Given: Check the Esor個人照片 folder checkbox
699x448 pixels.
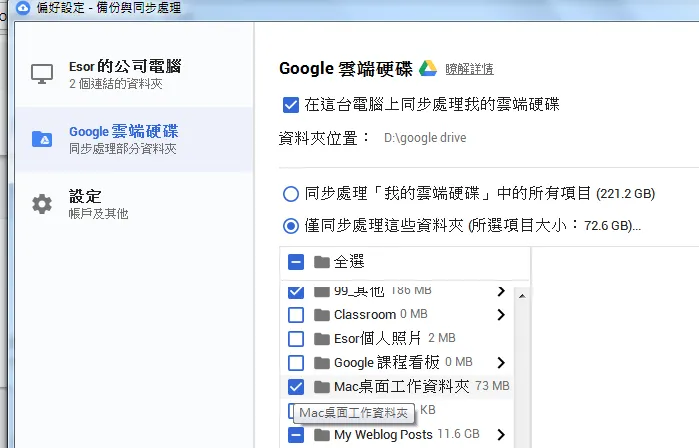Looking at the screenshot, I should pyautogui.click(x=296, y=339).
